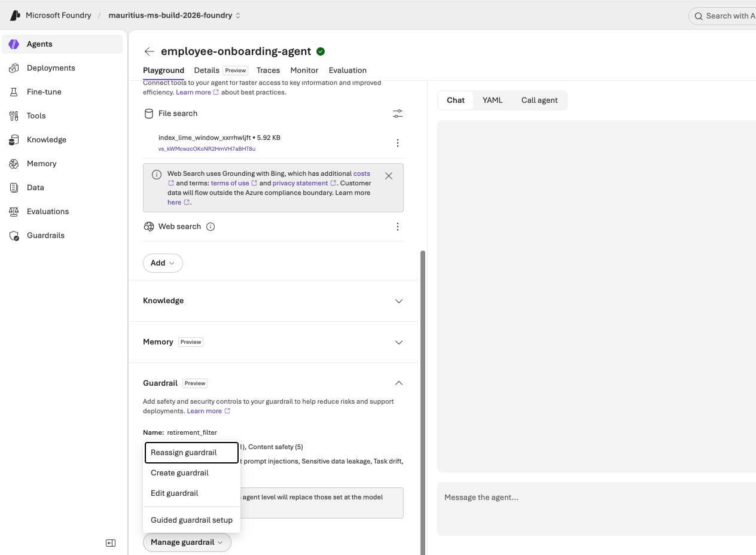
Task: Go to Guardrails in sidebar
Action: [62, 236]
